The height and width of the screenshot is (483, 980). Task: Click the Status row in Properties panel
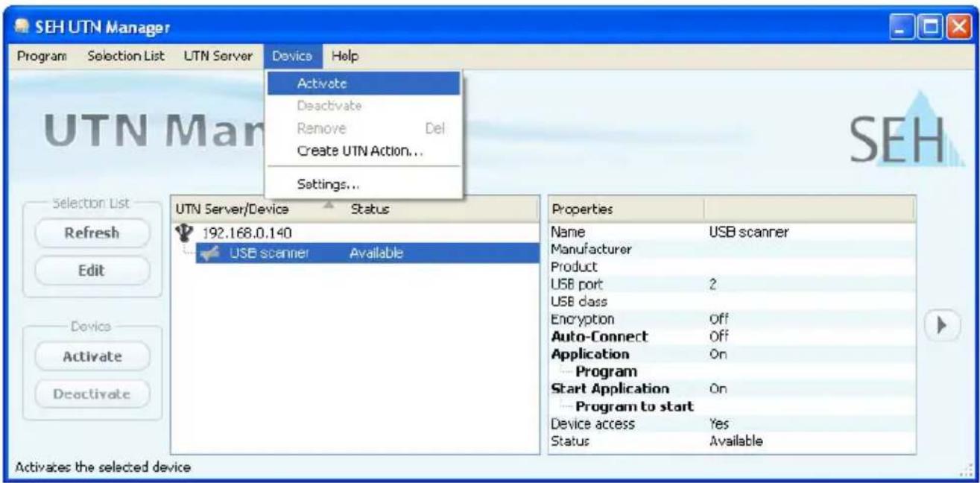click(x=730, y=441)
